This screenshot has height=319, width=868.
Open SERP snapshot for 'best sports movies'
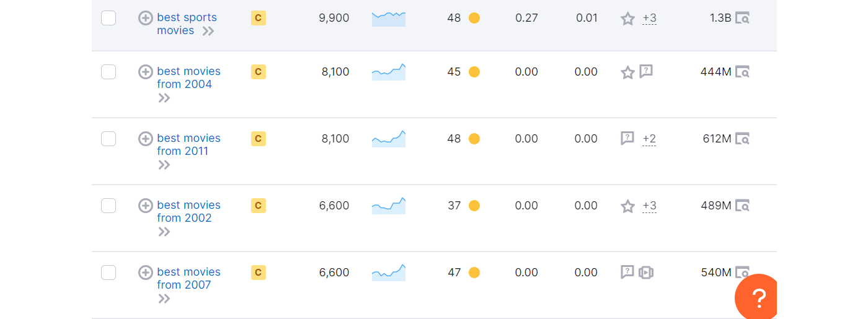point(742,18)
